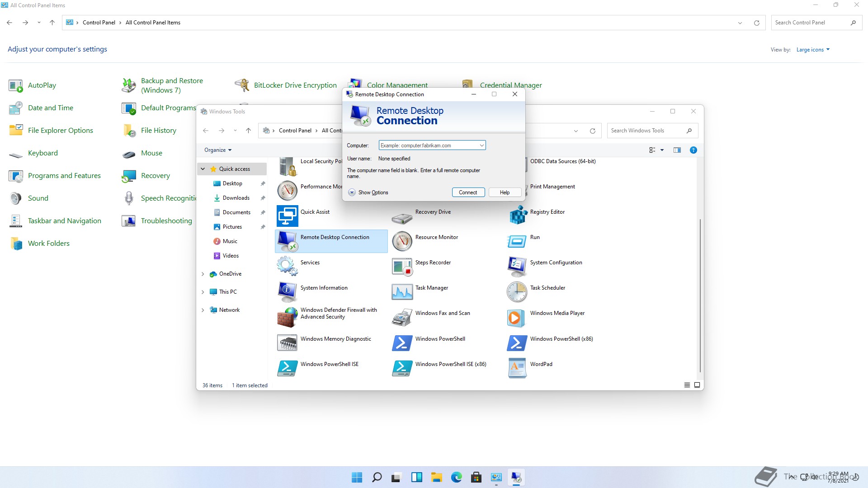Expand Show Options in Remote Desktop

(x=368, y=192)
